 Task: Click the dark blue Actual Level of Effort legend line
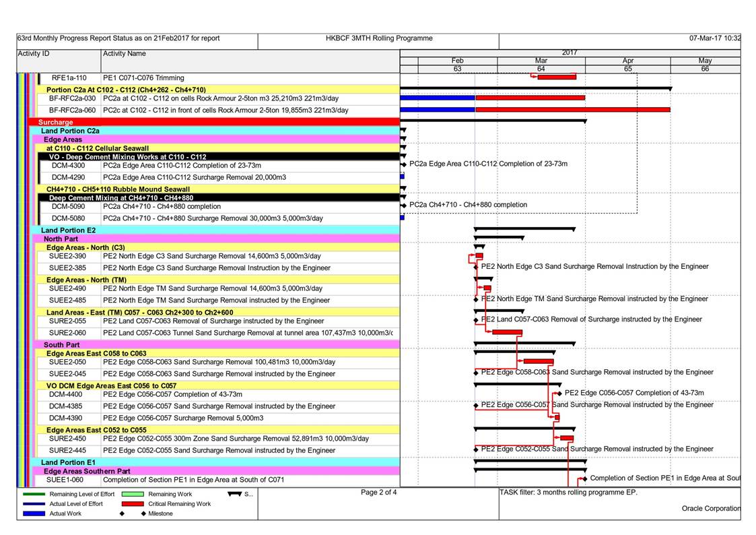pyautogui.click(x=34, y=504)
